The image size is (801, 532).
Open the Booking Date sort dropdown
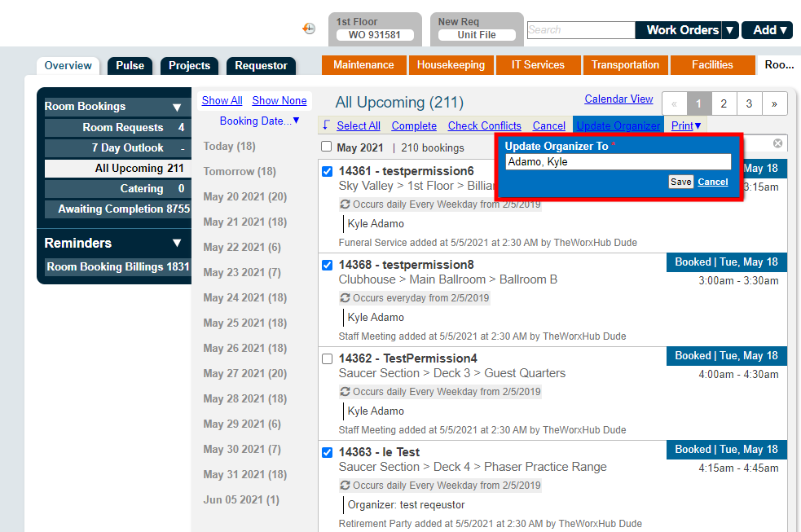click(259, 121)
